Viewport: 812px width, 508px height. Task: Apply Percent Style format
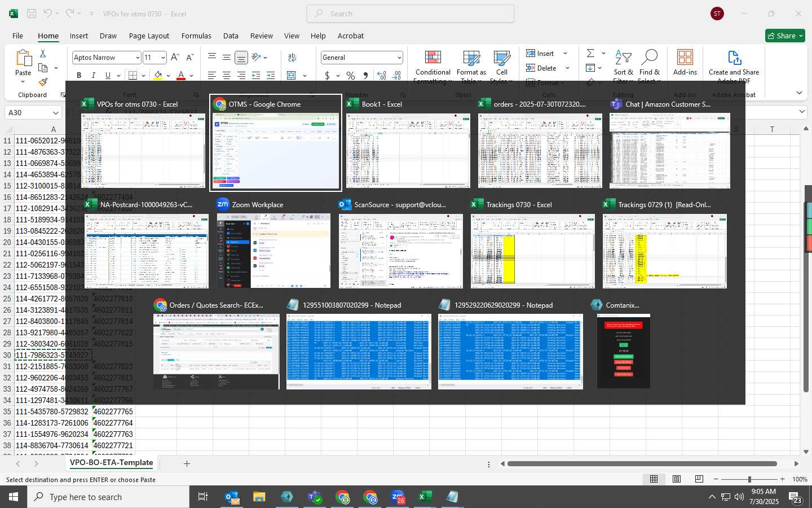(x=351, y=75)
